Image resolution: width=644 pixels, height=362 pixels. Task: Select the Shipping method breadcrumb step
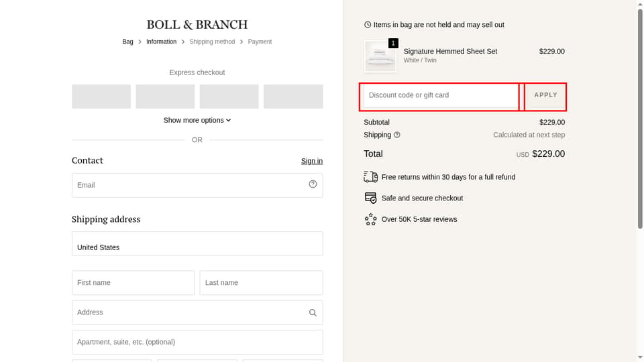(213, 42)
